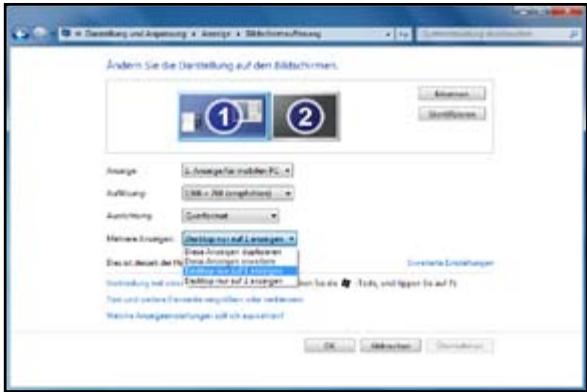
Task: Select monitor 1 thumbnail
Action: click(223, 116)
